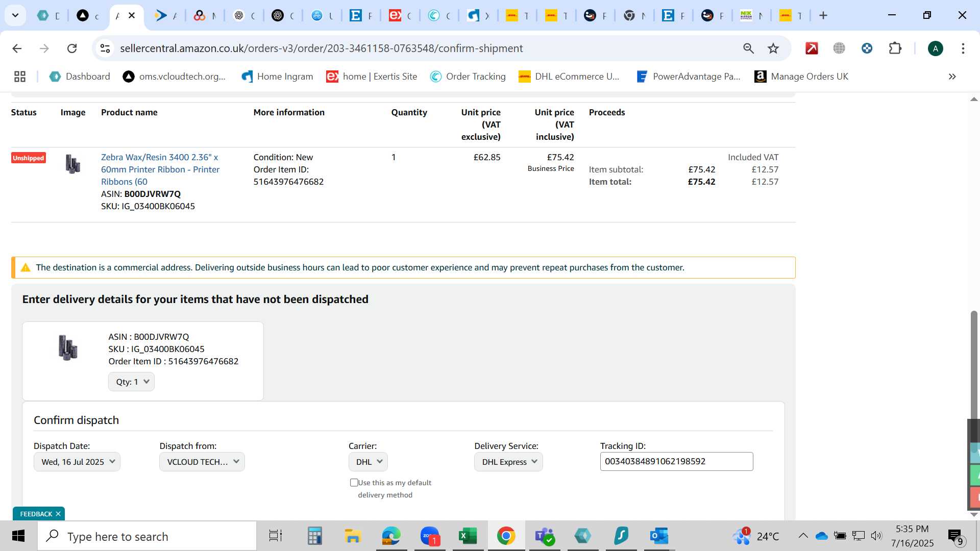
Task: Open the Dispatch from VCLOUD TECH dropdown
Action: point(202,462)
